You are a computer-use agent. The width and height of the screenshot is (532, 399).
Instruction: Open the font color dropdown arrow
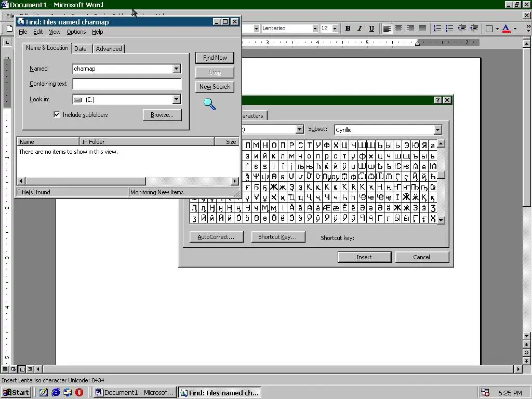tap(515, 29)
